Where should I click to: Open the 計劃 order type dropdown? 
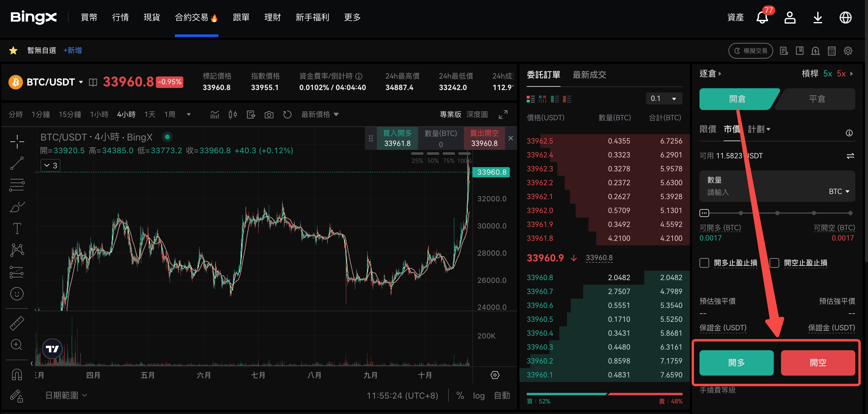(x=759, y=129)
